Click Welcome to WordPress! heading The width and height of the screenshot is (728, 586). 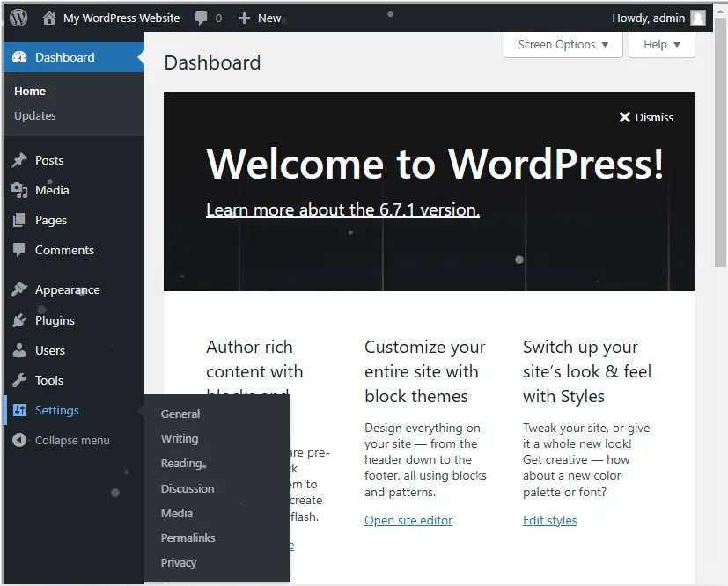click(435, 164)
